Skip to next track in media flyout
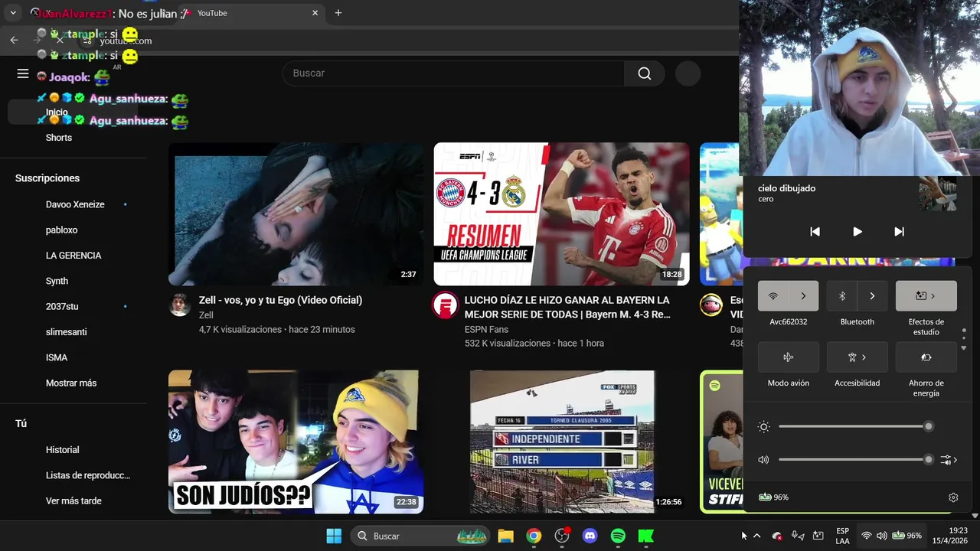Image resolution: width=980 pixels, height=551 pixels. point(899,231)
